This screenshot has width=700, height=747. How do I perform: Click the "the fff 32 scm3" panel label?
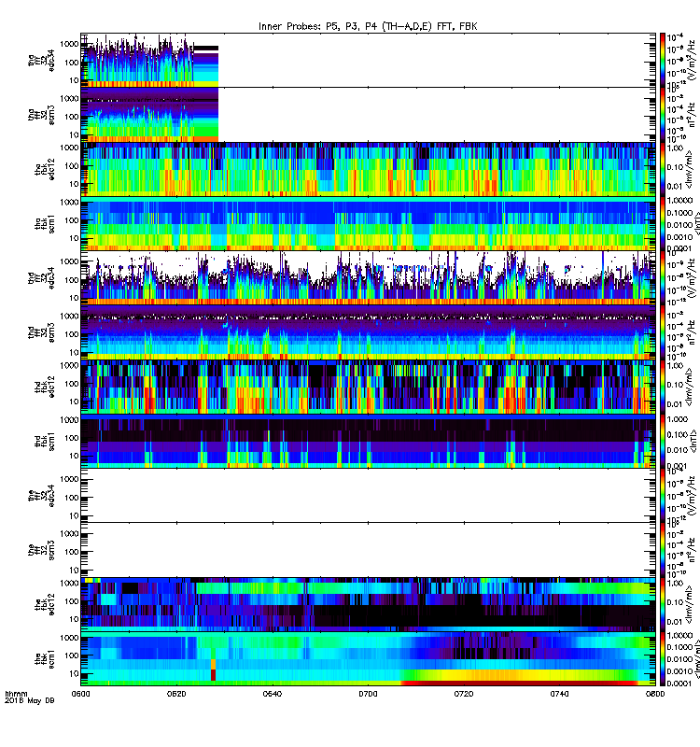tap(41, 550)
